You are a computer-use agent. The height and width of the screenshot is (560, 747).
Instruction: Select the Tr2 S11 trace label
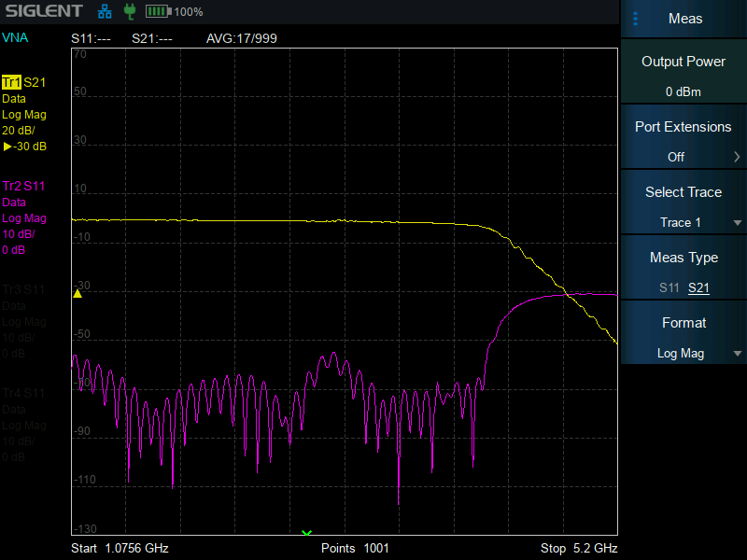click(24, 186)
